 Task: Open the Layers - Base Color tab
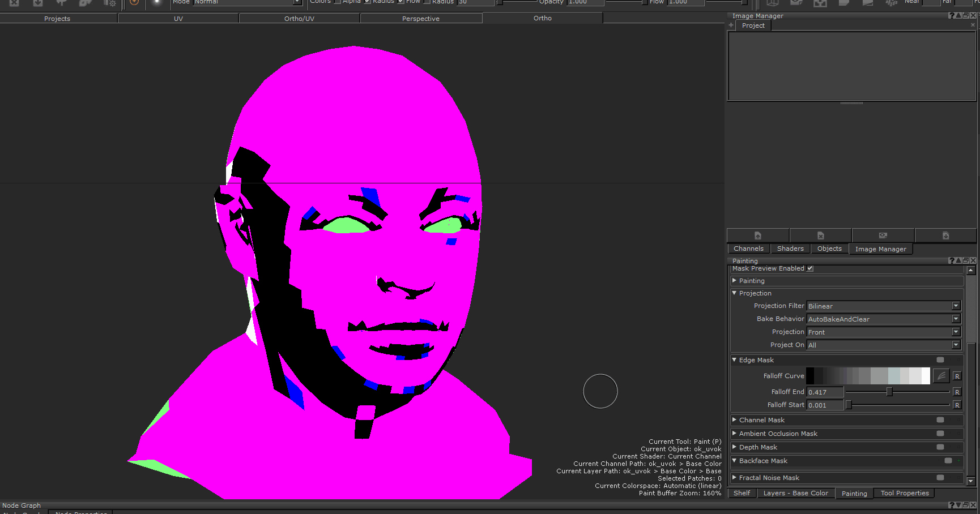point(795,493)
